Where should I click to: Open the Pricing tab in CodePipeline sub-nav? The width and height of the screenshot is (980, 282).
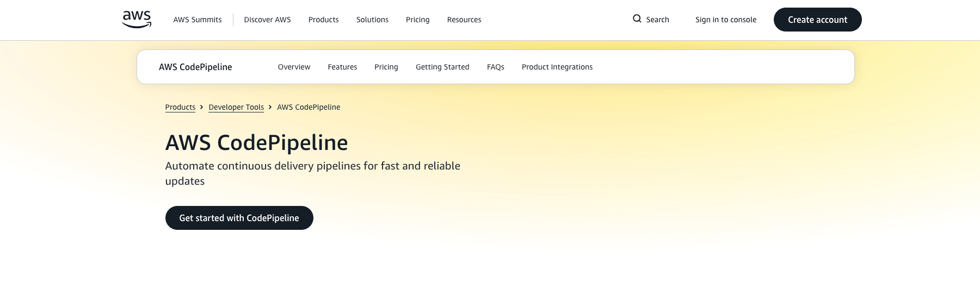coord(386,67)
